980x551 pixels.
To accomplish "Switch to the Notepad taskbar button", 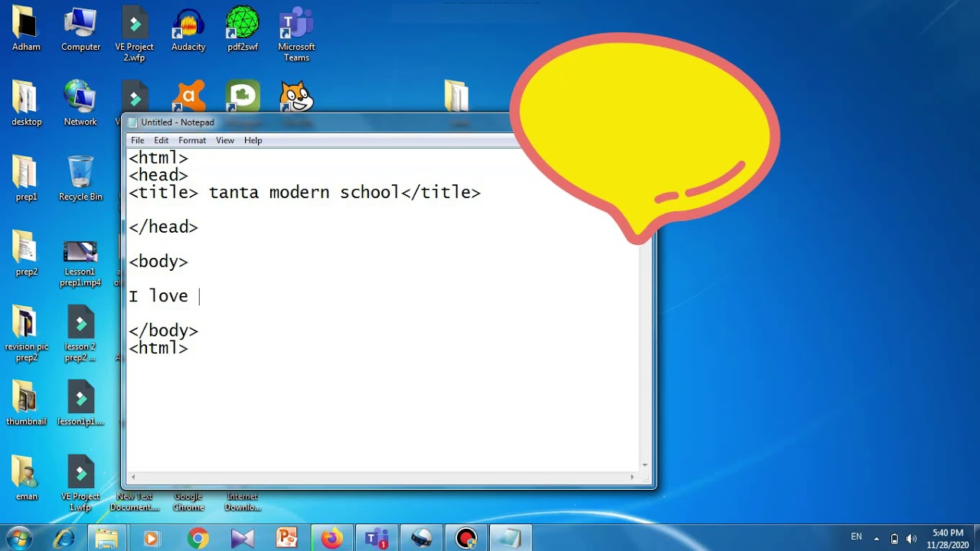I will tap(511, 539).
